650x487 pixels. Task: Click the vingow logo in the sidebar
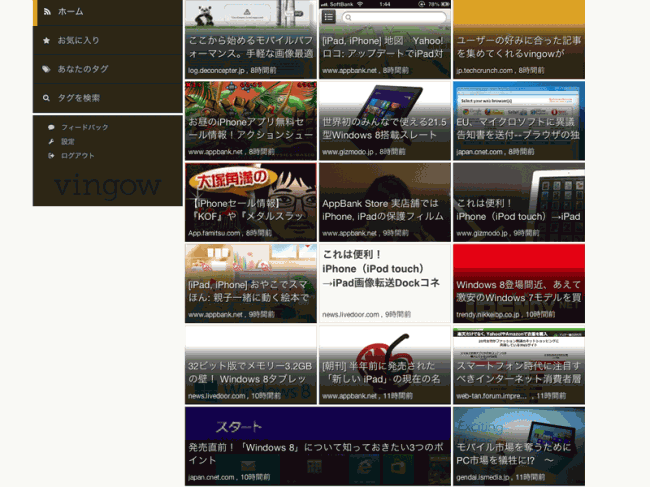pos(107,186)
